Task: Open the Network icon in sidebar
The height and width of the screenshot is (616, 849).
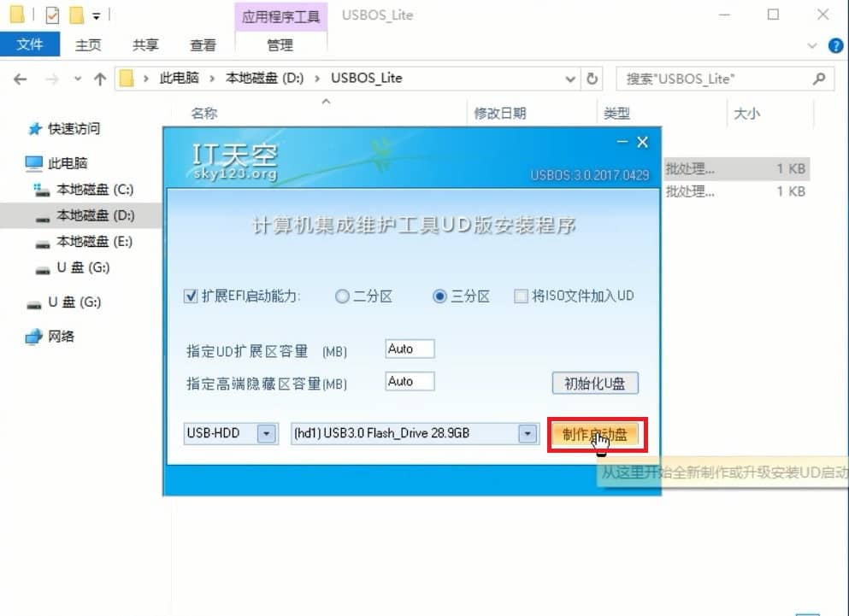Action: [x=34, y=337]
